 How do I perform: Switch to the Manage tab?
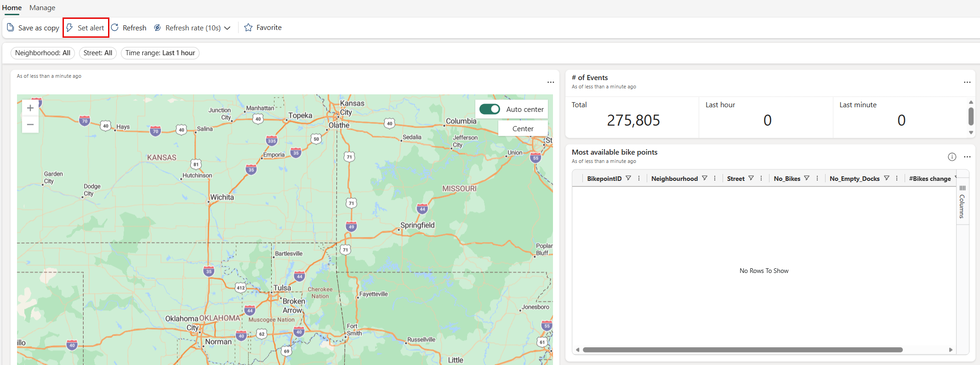[42, 7]
